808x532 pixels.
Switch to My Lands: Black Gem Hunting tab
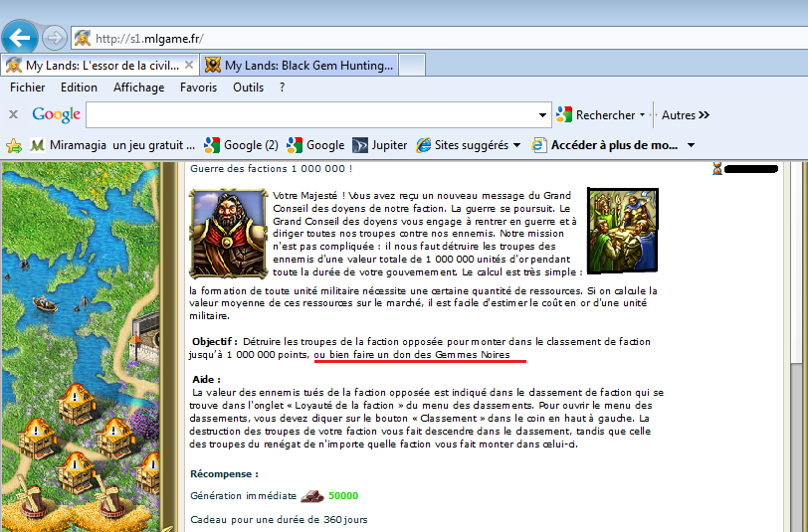[x=299, y=66]
